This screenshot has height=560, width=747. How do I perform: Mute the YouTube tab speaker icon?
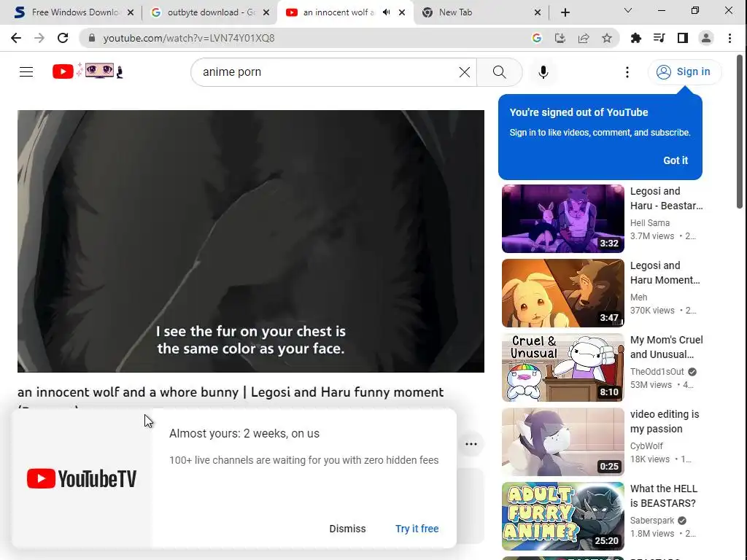click(387, 12)
